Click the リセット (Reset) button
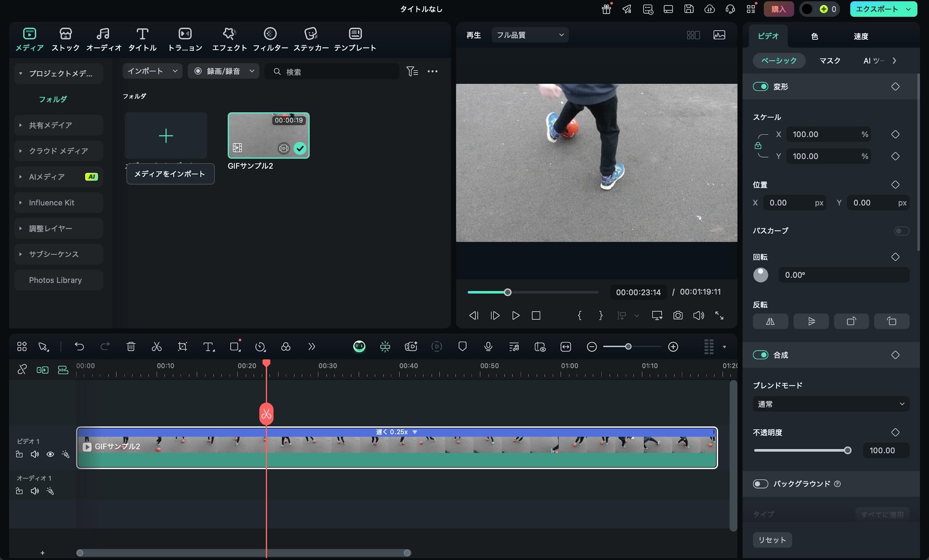 coord(772,540)
